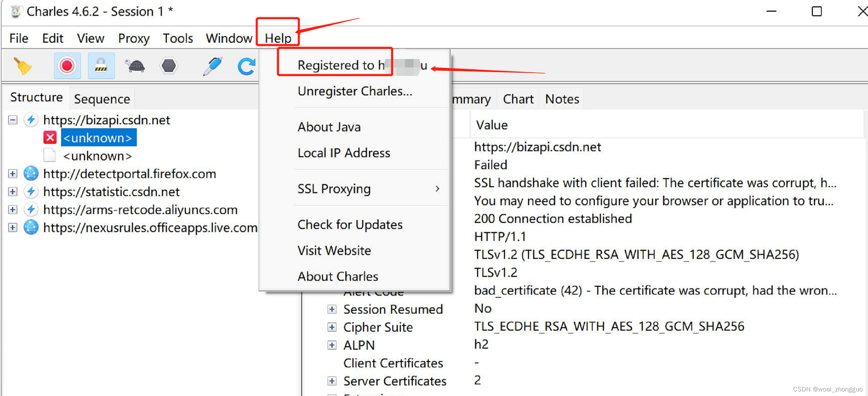The width and height of the screenshot is (868, 396).
Task: Toggle the turtle throttling icon
Action: (x=135, y=66)
